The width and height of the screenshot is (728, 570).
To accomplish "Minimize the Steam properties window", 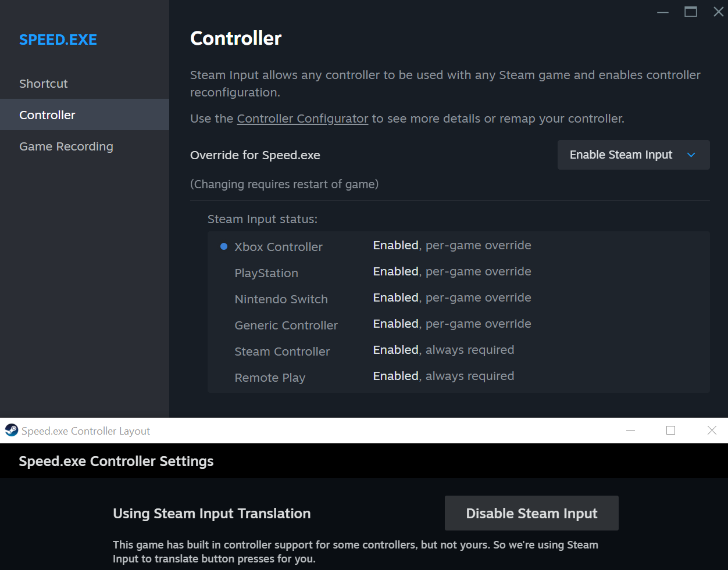I will (663, 12).
